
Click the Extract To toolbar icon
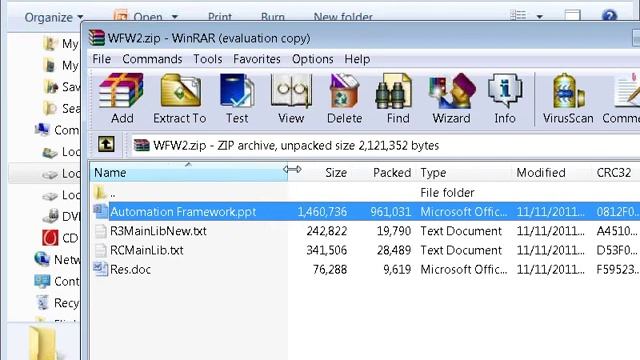180,91
